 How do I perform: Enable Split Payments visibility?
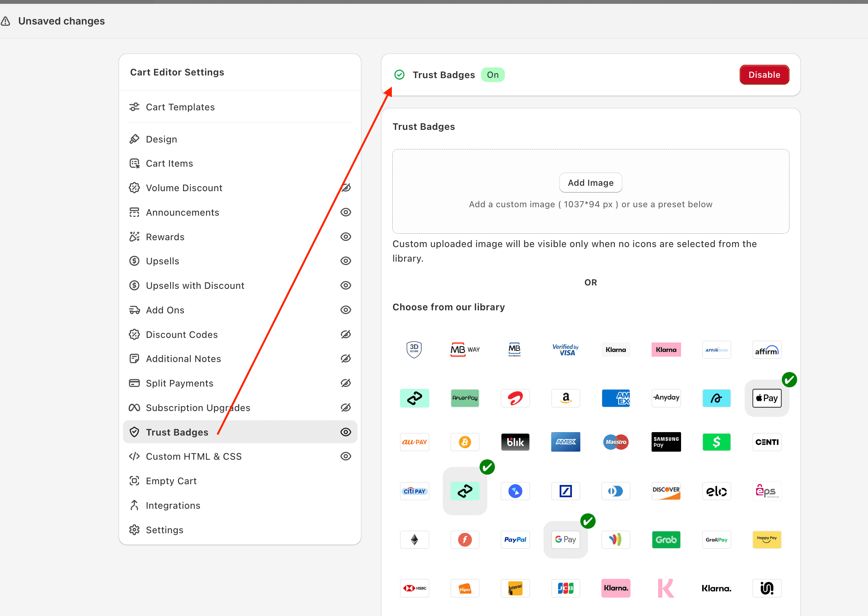click(x=346, y=383)
